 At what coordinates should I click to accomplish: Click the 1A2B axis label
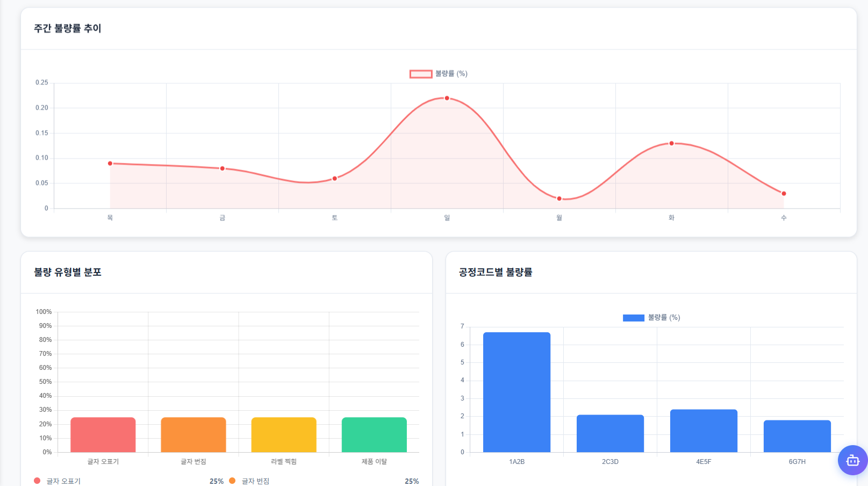pyautogui.click(x=517, y=462)
